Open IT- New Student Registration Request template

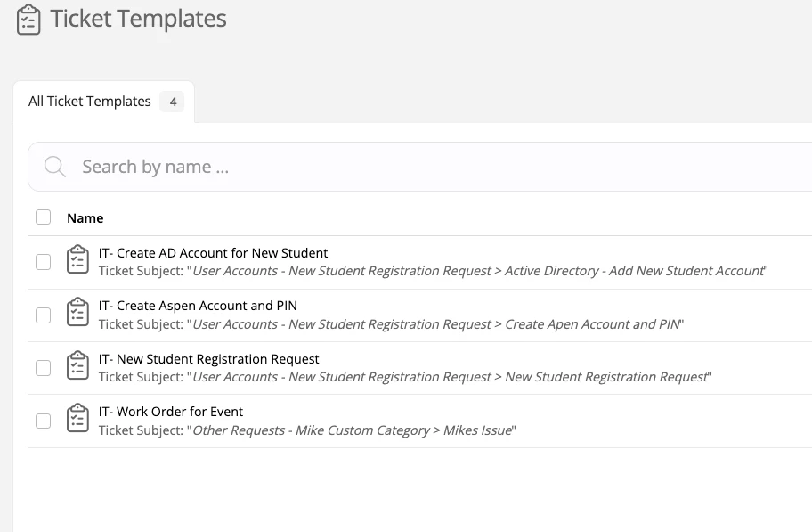[x=209, y=359]
